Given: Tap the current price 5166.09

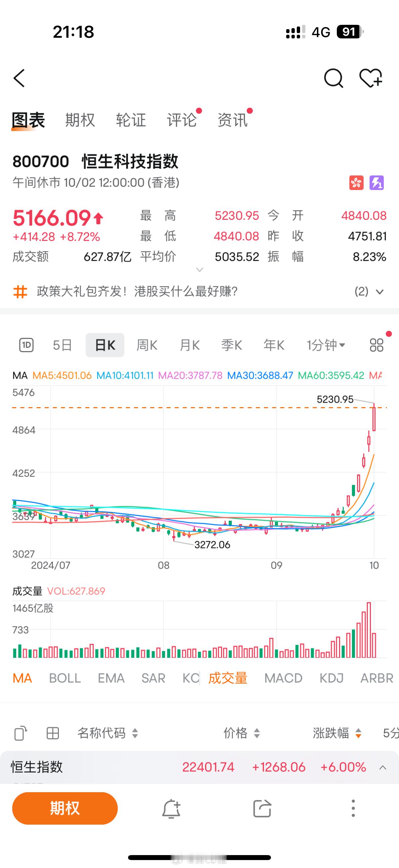Looking at the screenshot, I should pyautogui.click(x=52, y=218).
